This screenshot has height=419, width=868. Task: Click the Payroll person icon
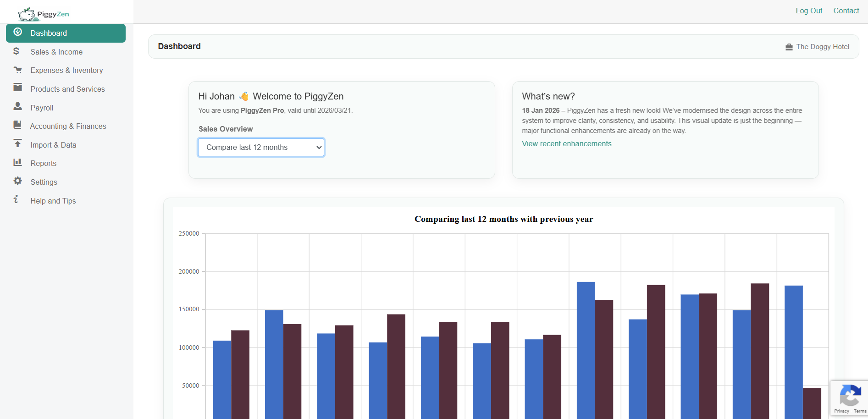pyautogui.click(x=18, y=106)
